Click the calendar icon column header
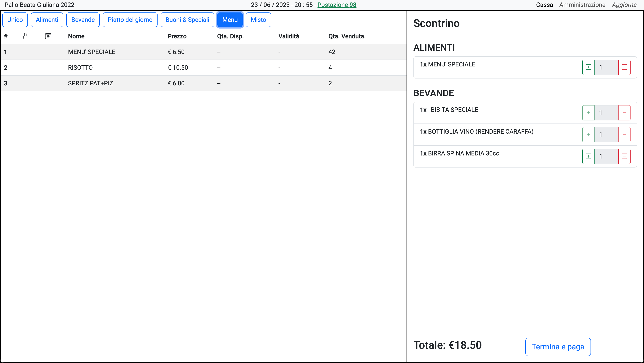This screenshot has width=644, height=363. (x=48, y=36)
